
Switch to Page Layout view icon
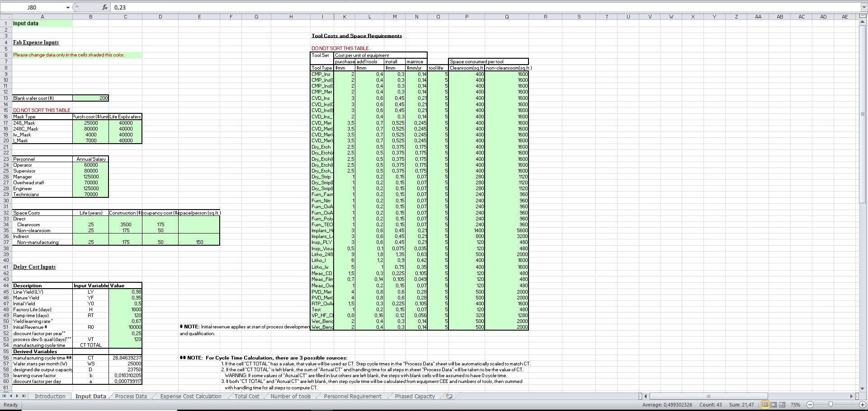click(774, 405)
